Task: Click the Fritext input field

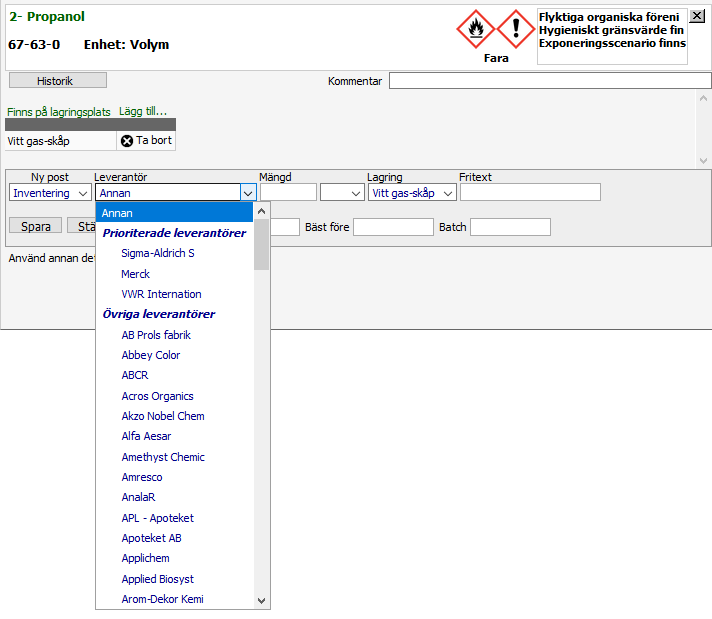Action: (x=530, y=192)
